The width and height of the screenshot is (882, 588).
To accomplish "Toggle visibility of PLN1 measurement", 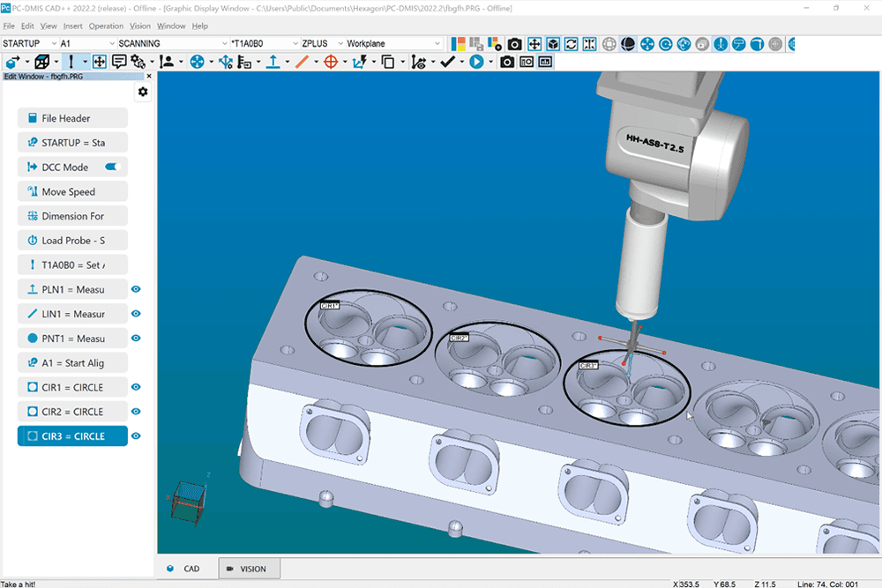I will 137,289.
